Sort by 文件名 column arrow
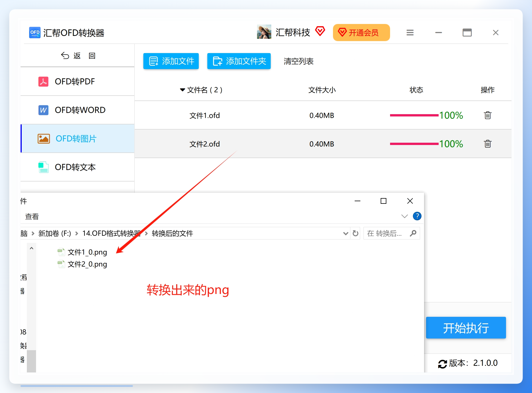The image size is (532, 393). pyautogui.click(x=182, y=90)
